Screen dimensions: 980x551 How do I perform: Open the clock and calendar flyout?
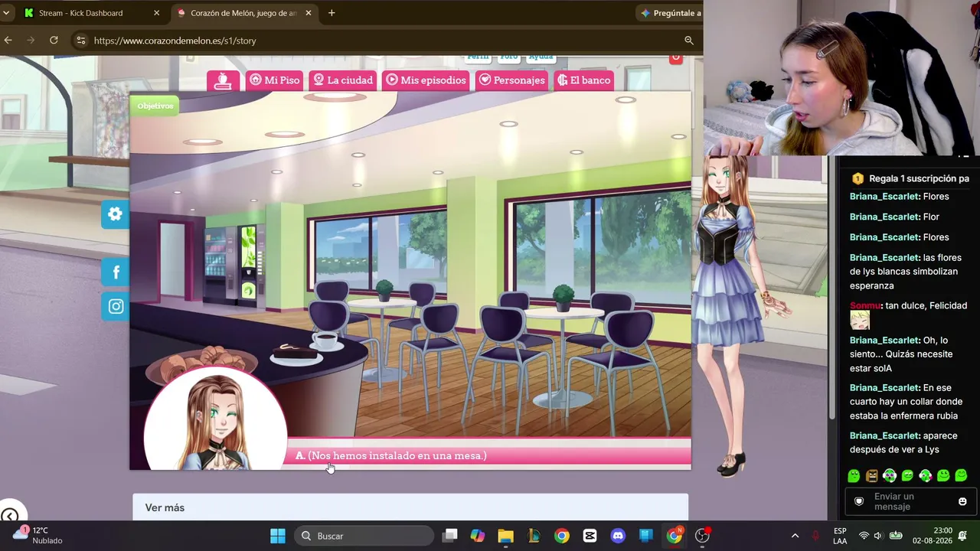[x=933, y=535]
